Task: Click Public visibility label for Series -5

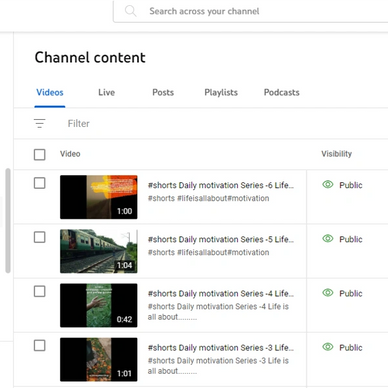Action: click(351, 239)
